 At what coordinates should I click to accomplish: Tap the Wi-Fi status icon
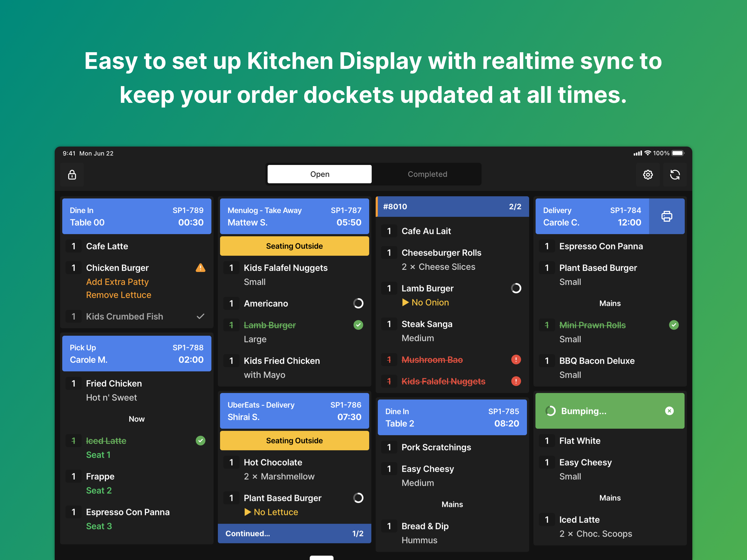pos(647,153)
